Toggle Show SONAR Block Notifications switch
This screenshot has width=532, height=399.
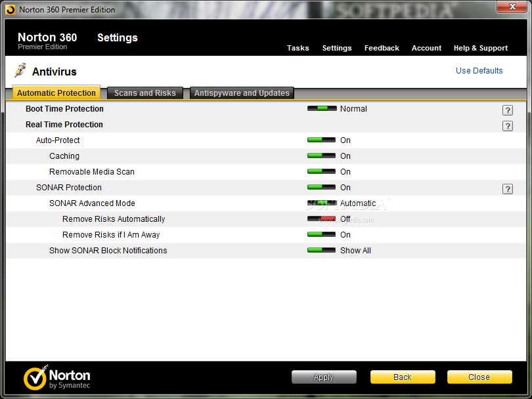point(321,250)
